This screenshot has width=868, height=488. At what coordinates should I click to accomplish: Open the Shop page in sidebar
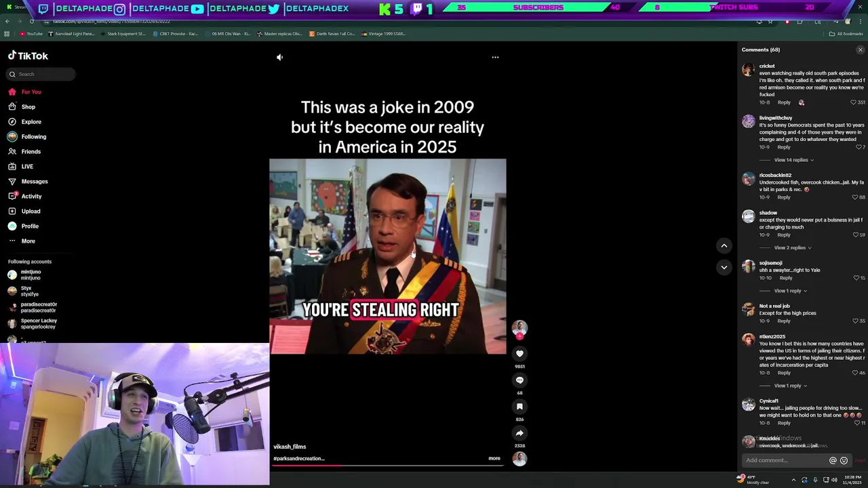[22, 107]
